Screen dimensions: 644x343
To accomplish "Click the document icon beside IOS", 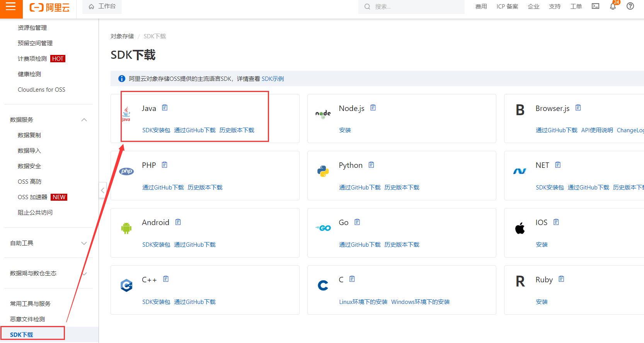I will tap(556, 222).
